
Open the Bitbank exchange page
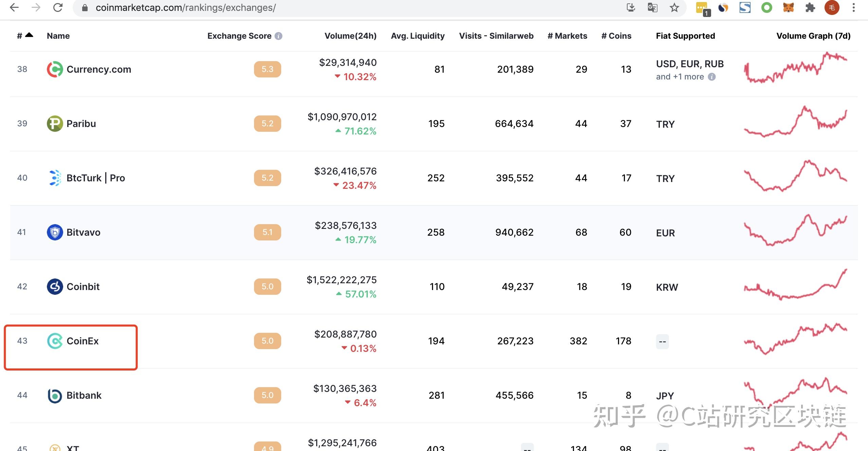(84, 395)
